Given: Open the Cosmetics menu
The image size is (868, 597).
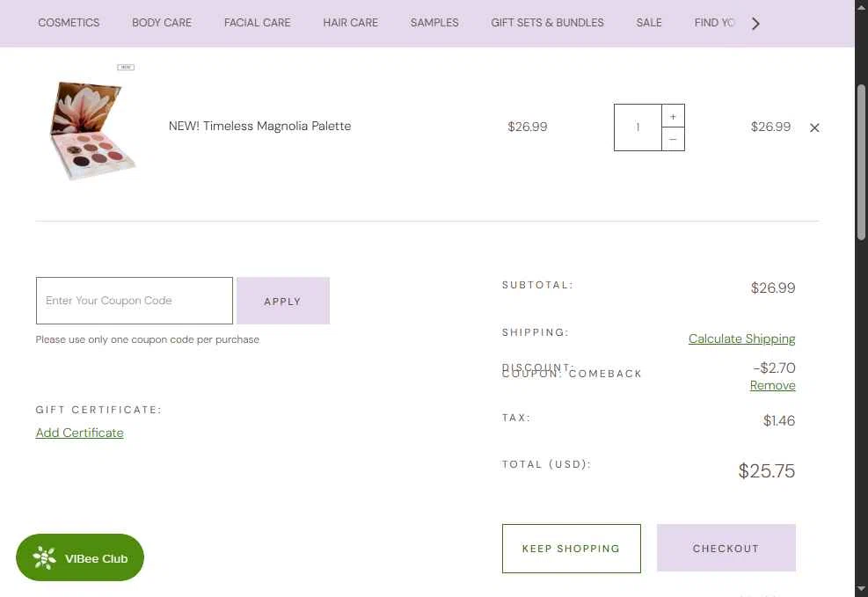Looking at the screenshot, I should (x=69, y=23).
